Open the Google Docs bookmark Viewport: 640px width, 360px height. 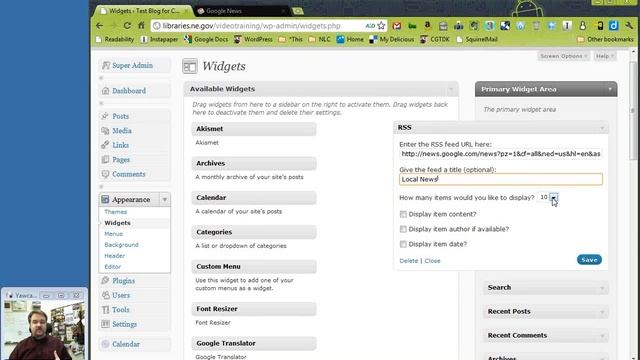[x=206, y=39]
